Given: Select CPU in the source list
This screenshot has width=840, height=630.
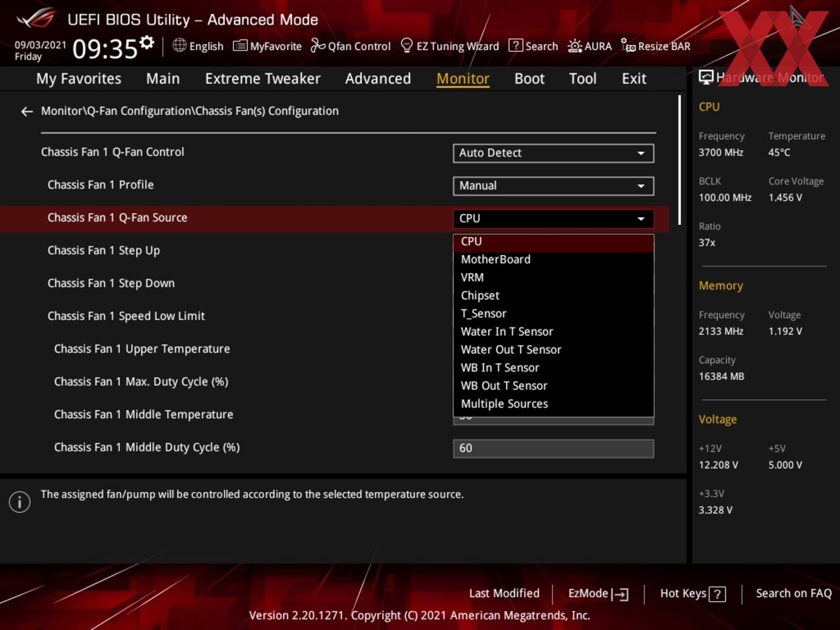Looking at the screenshot, I should coord(553,242).
